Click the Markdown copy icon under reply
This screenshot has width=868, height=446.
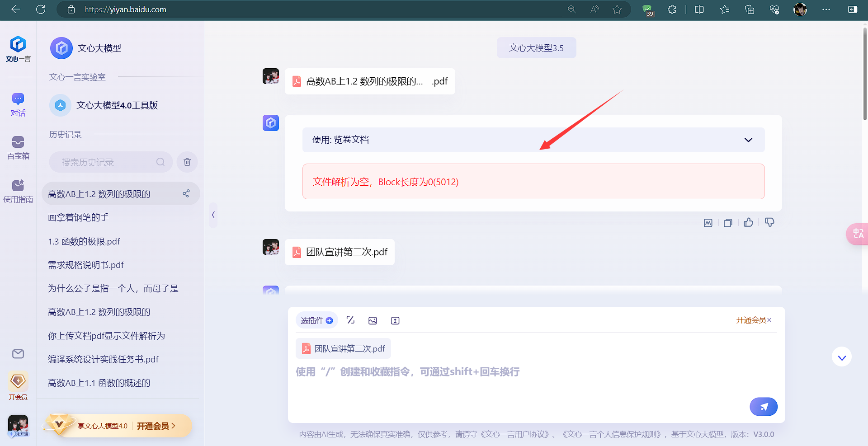coord(708,223)
